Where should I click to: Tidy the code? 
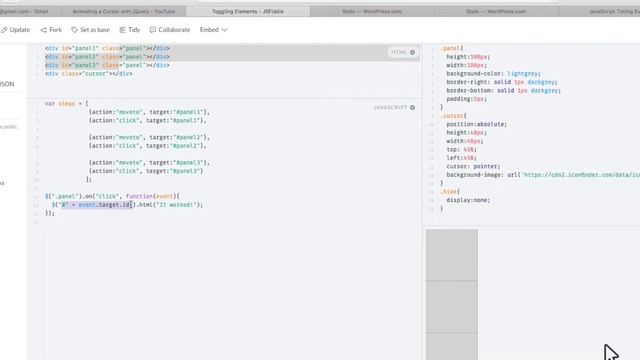[x=129, y=30]
